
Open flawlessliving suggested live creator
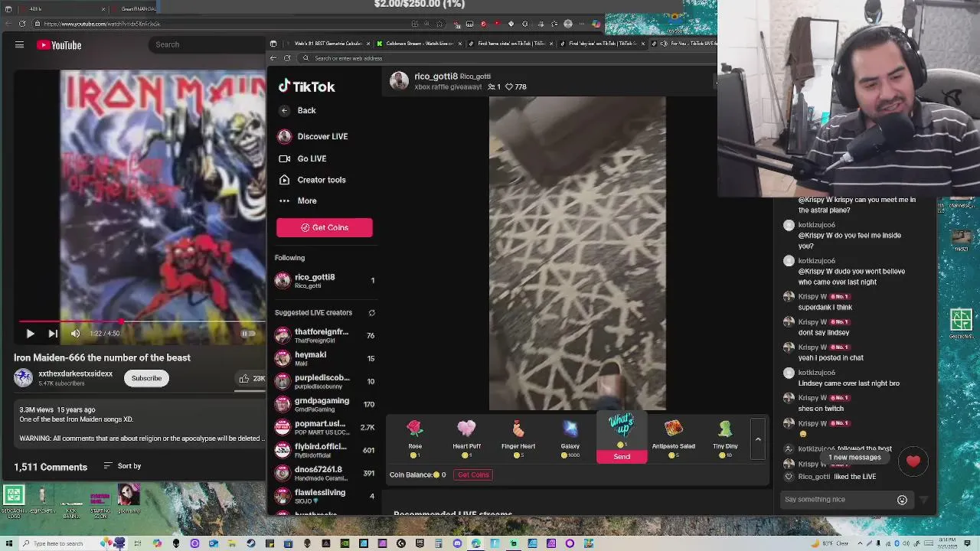(x=325, y=496)
